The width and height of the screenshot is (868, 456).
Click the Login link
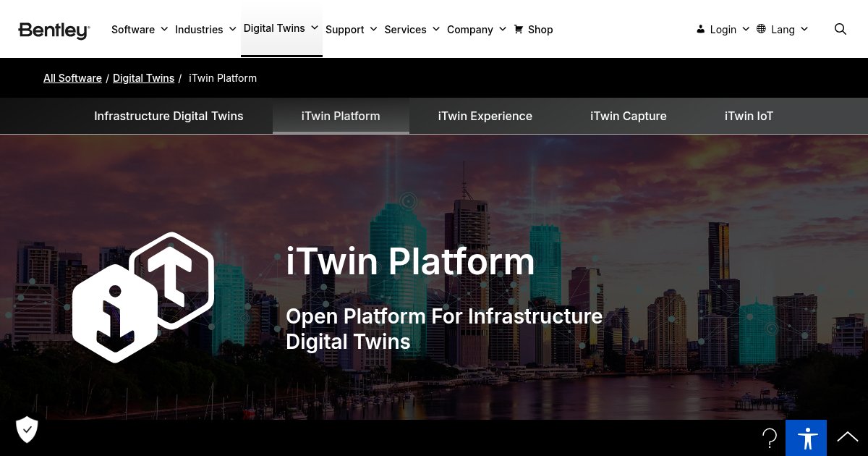[723, 30]
